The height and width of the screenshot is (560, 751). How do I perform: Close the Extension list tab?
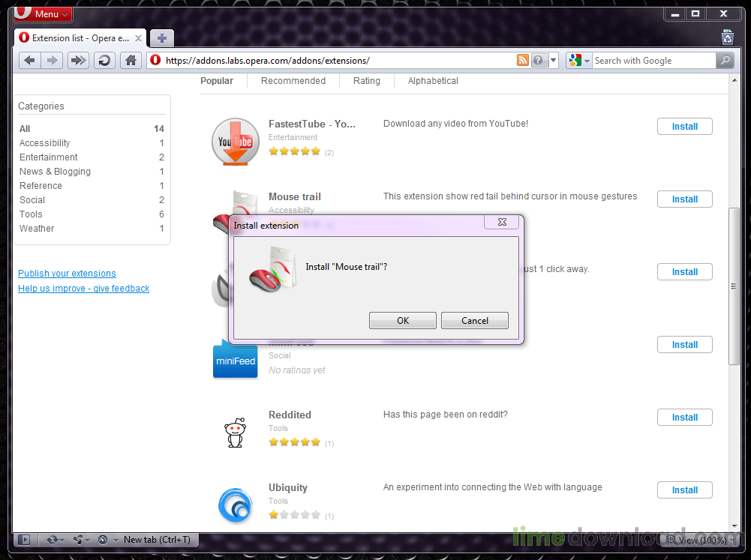pos(138,37)
